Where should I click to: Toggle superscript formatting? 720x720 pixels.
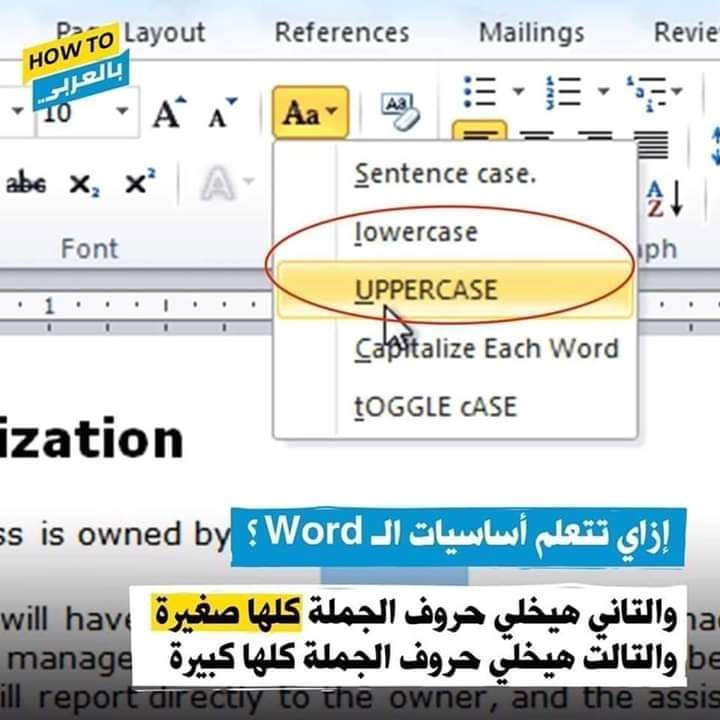point(140,184)
